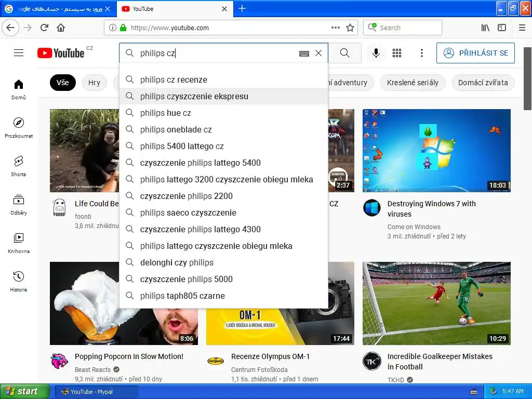Click in the YouTube search text field
Screen dimensions: 532x399
(217, 53)
